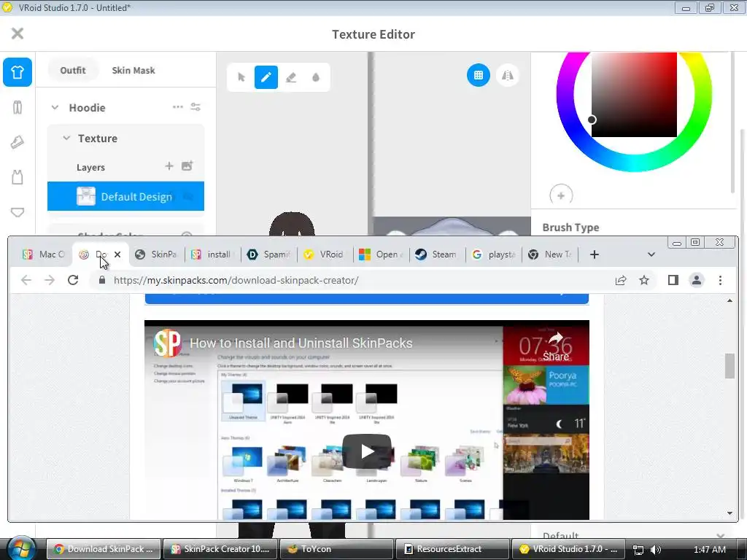Click the browser page vertical scrollbar thumb

tap(729, 366)
